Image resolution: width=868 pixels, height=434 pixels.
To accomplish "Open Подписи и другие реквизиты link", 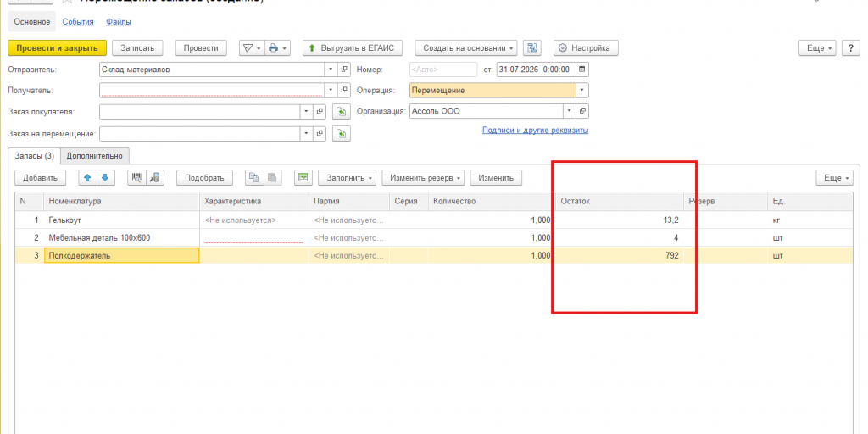I will point(536,130).
